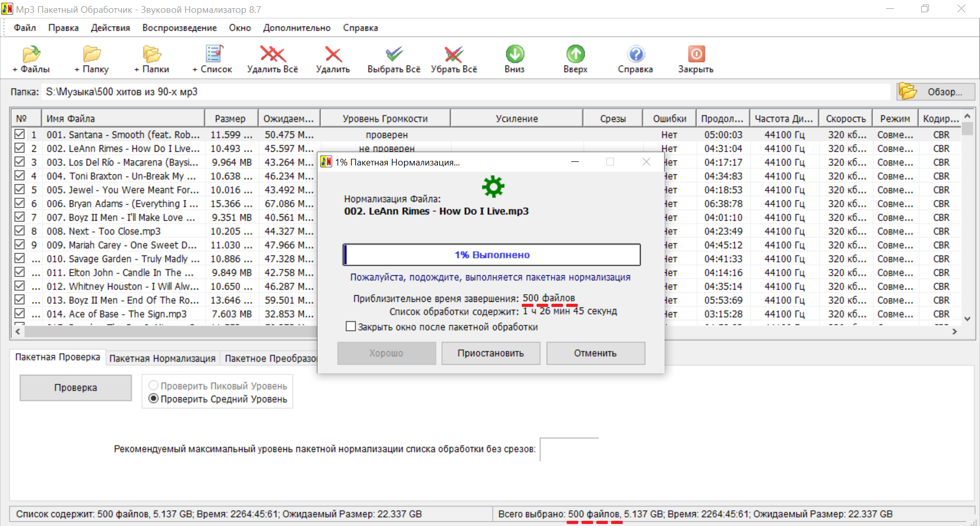Image resolution: width=980 pixels, height=526 pixels.
Task: Switch to 'Пакетная Проверка' tab
Action: coord(58,357)
